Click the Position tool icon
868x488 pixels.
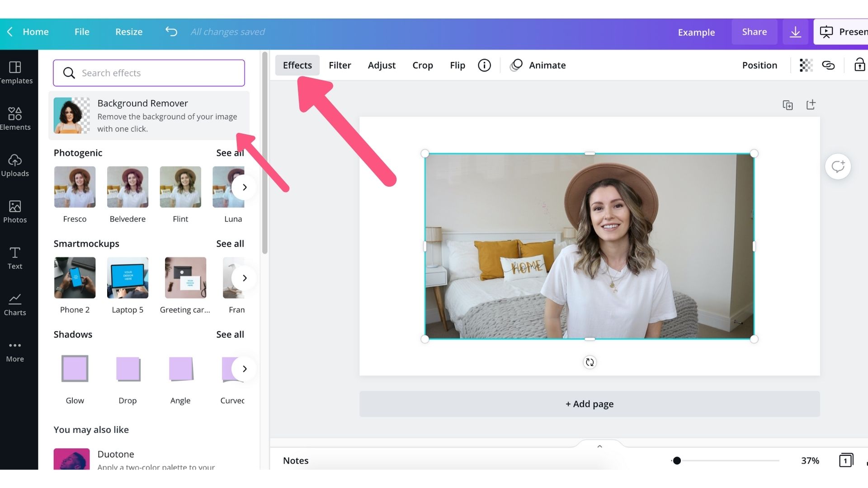tap(759, 64)
